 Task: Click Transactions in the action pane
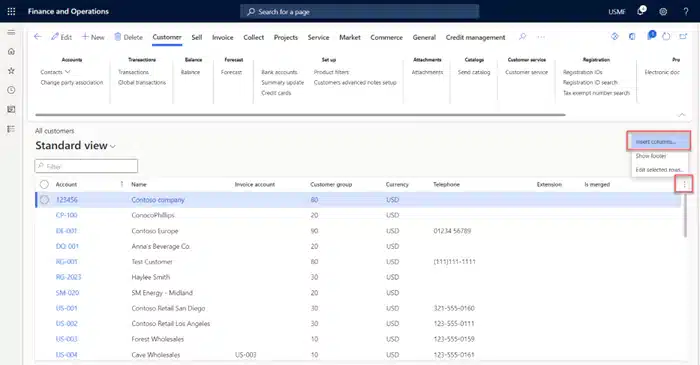pyautogui.click(x=133, y=72)
